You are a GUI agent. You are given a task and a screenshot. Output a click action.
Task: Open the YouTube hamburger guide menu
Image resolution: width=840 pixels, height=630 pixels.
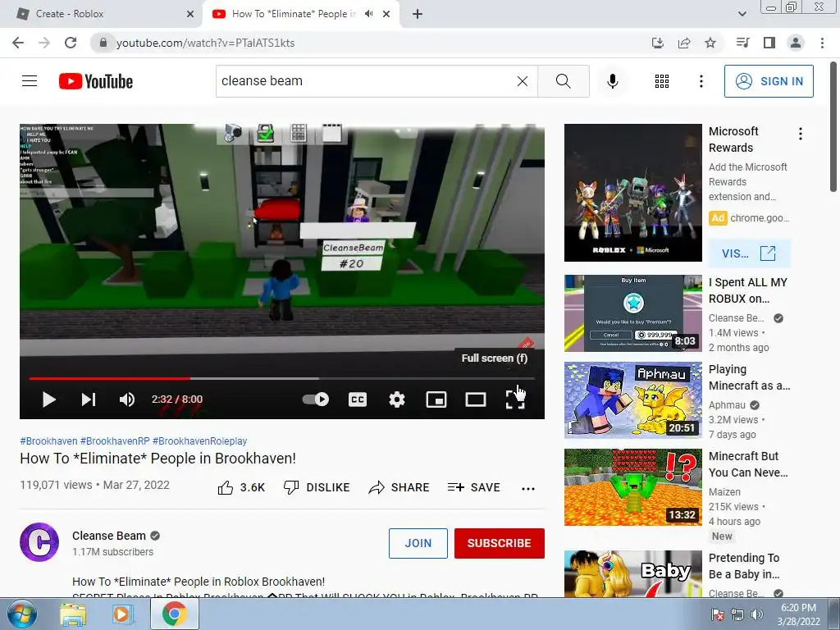point(30,81)
